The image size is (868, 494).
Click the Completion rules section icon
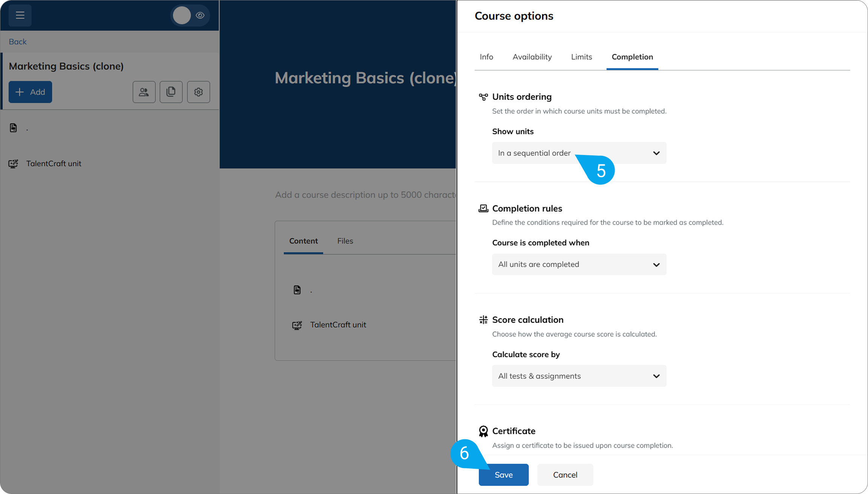(483, 209)
